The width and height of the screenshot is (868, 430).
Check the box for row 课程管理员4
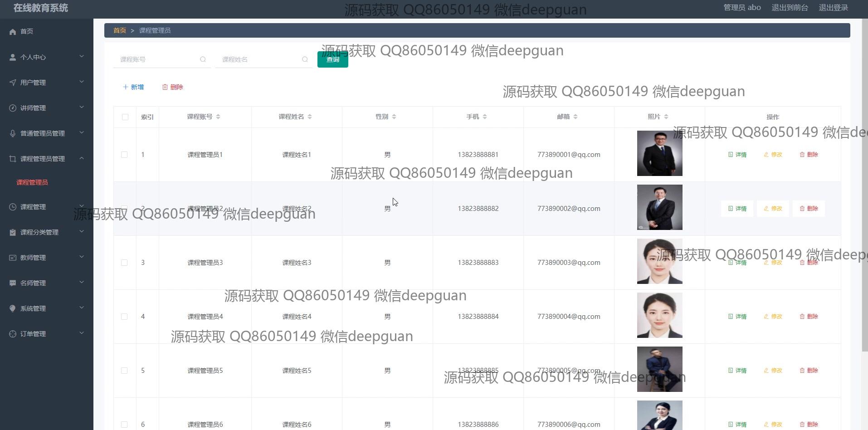point(124,317)
